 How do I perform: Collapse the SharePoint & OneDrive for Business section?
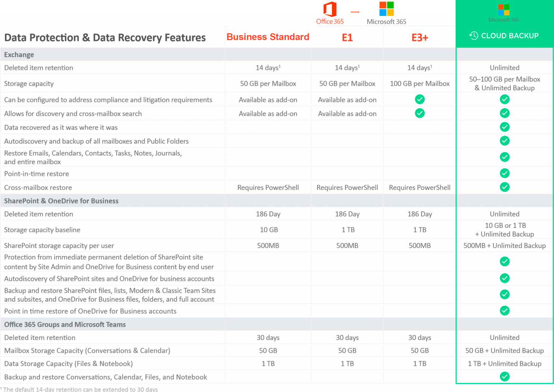(x=61, y=201)
